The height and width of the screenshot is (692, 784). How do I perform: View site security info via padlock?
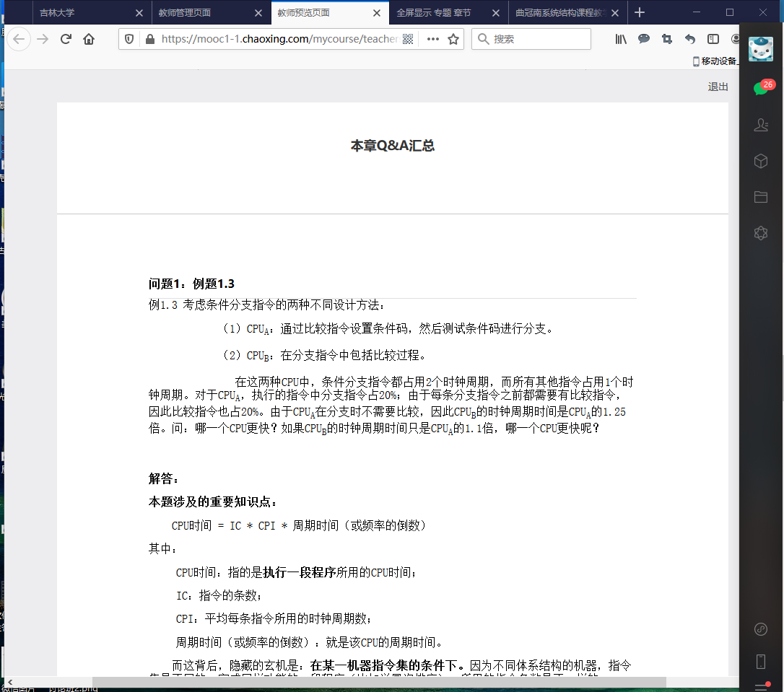(149, 39)
